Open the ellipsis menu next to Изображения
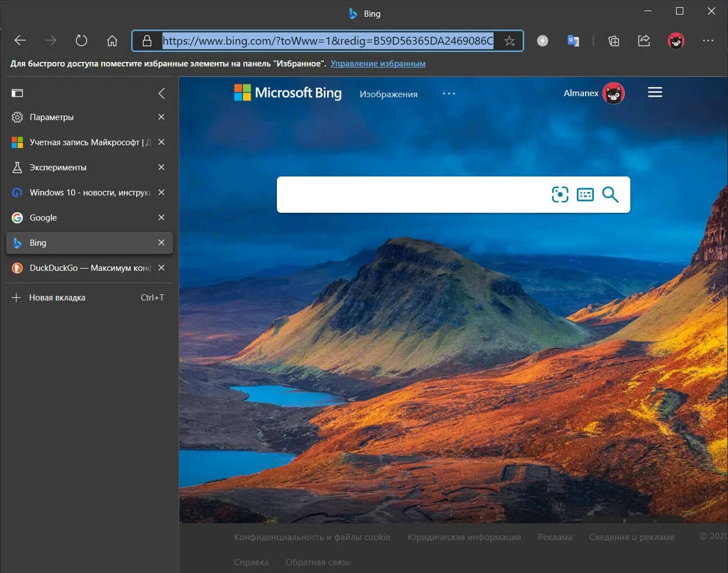This screenshot has width=728, height=573. [x=448, y=94]
